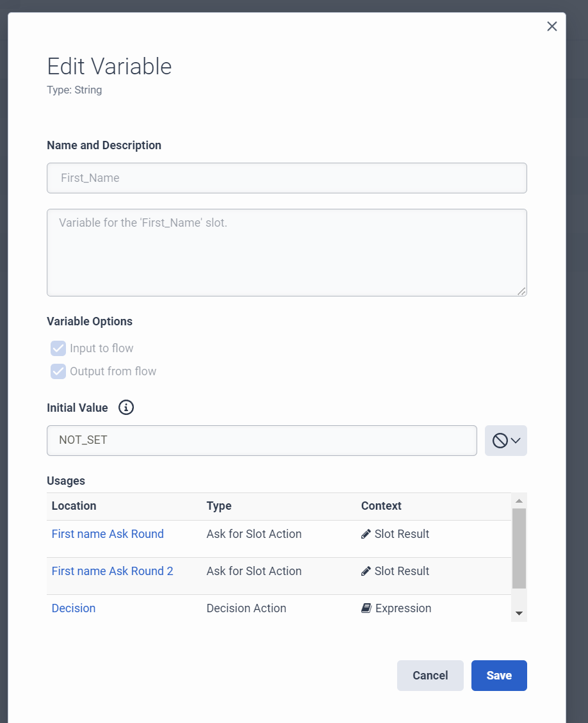
Task: Click the pencil icon in Ask Round 2 row
Action: pos(366,571)
